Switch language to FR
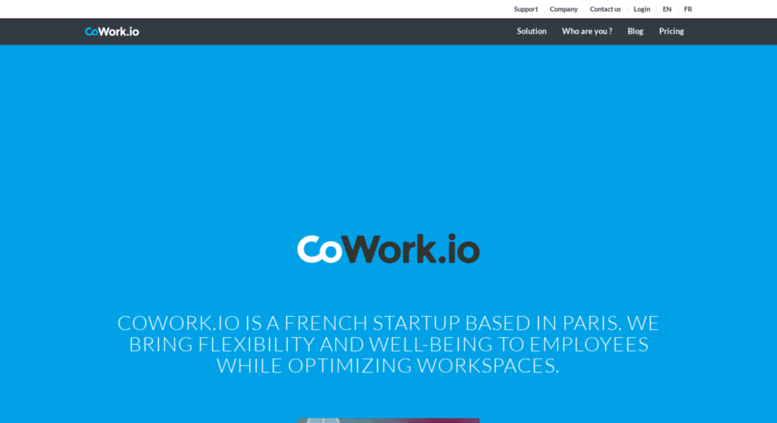Viewport: 777px width, 423px height. pyautogui.click(x=688, y=9)
